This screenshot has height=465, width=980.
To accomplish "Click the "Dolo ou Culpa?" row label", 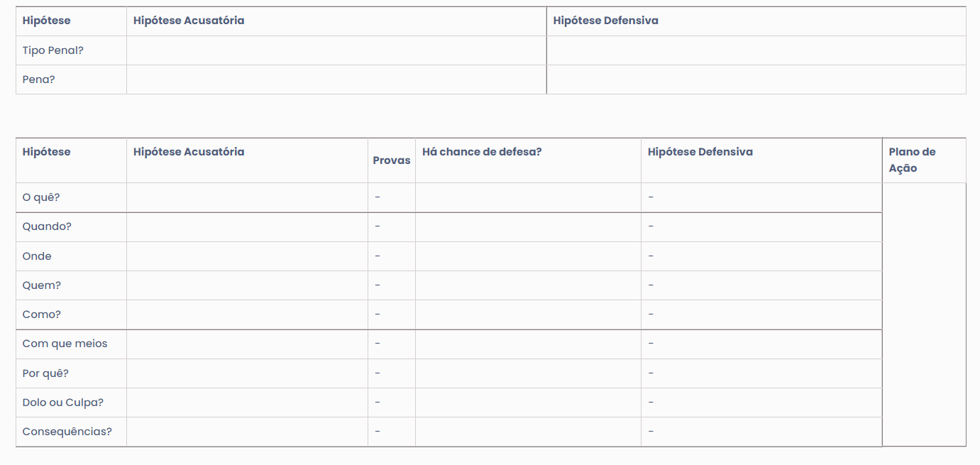I will point(63,403).
